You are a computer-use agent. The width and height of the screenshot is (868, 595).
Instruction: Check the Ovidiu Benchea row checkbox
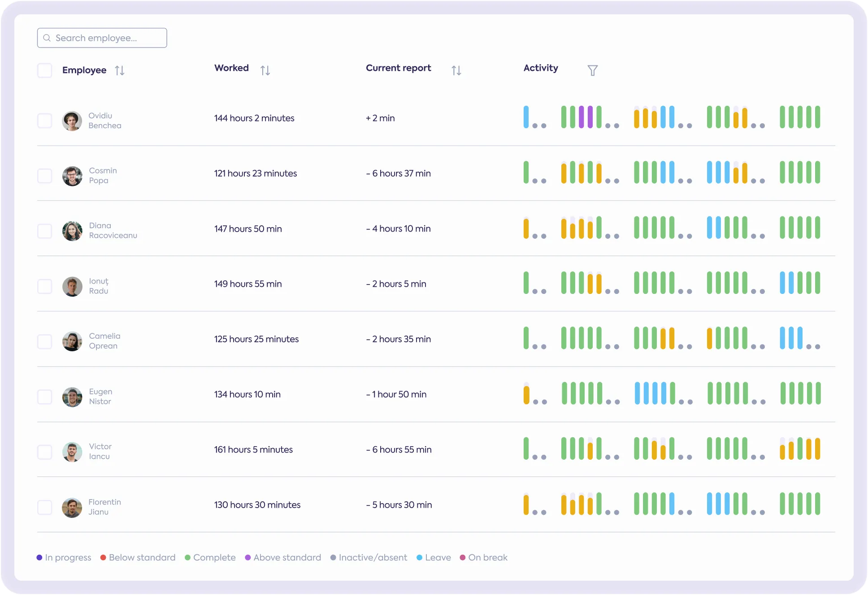point(44,121)
